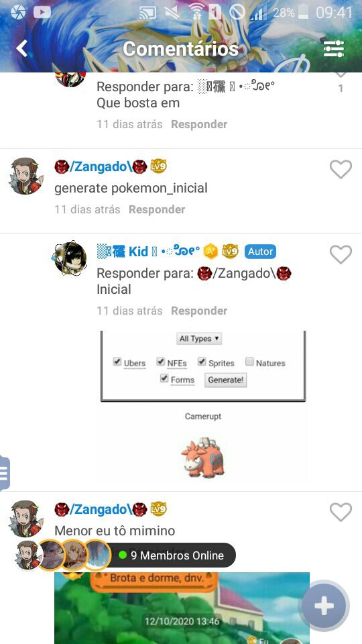Image resolution: width=362 pixels, height=644 pixels.
Task: Toggle the NFEs checkbox
Action: click(x=160, y=362)
